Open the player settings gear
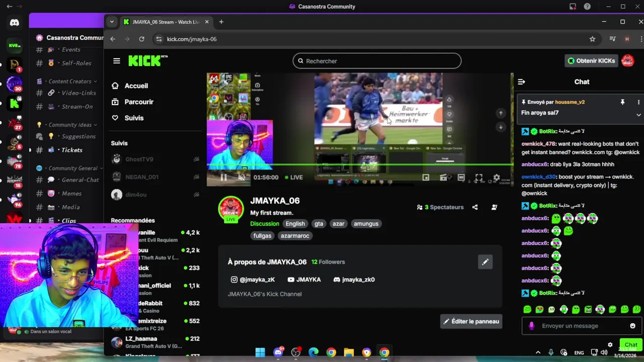 (497, 177)
